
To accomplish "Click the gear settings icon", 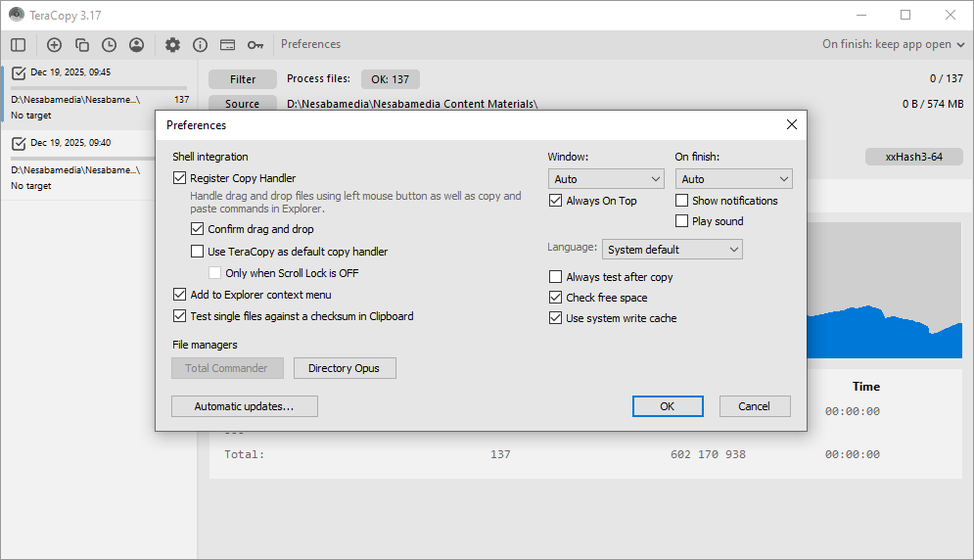I will (x=172, y=44).
